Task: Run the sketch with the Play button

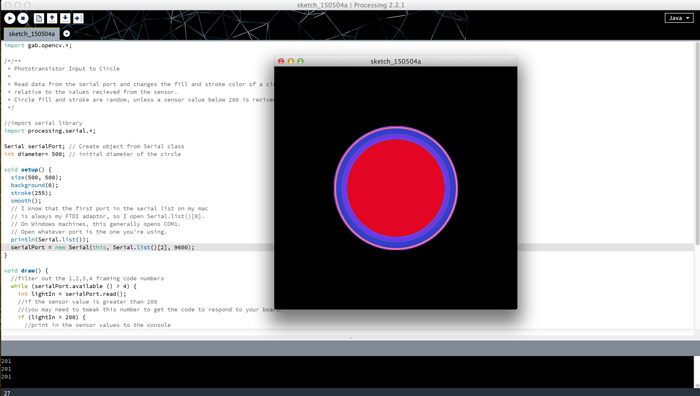Action: pos(9,18)
